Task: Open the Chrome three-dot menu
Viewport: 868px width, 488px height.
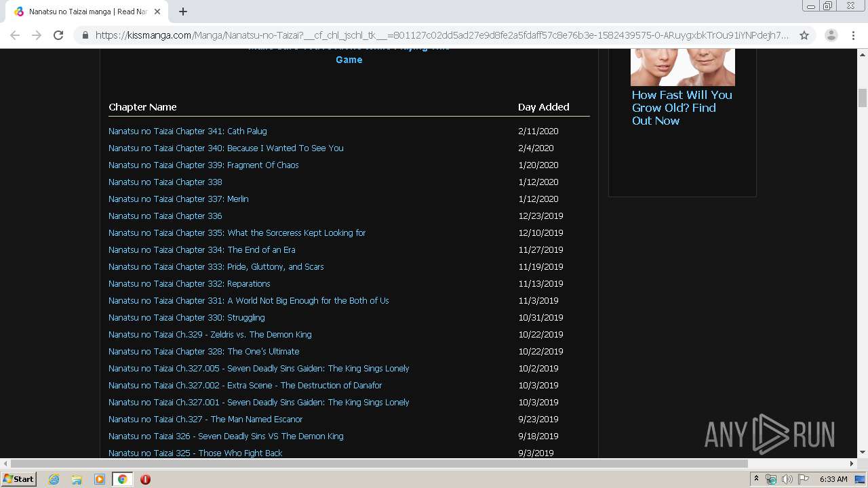Action: point(853,35)
